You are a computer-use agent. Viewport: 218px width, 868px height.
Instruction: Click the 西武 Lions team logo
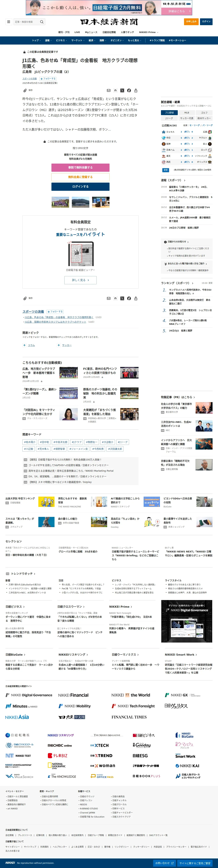[163, 162]
